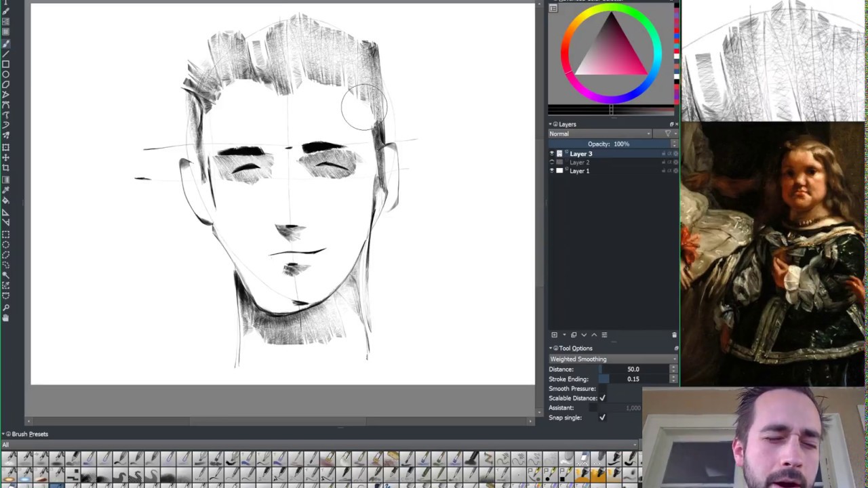This screenshot has height=488, width=868.
Task: Click the Overview docker preview
Action: [773, 60]
